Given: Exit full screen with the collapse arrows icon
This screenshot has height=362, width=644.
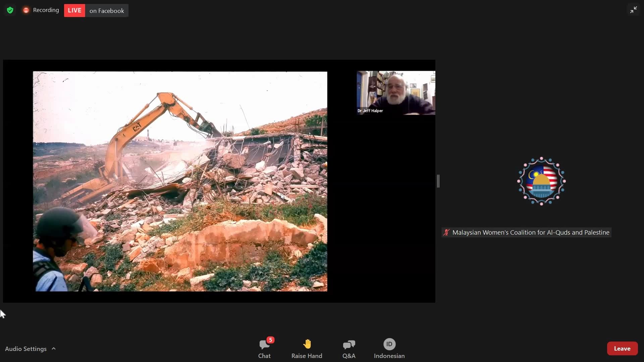Looking at the screenshot, I should pyautogui.click(x=633, y=10).
